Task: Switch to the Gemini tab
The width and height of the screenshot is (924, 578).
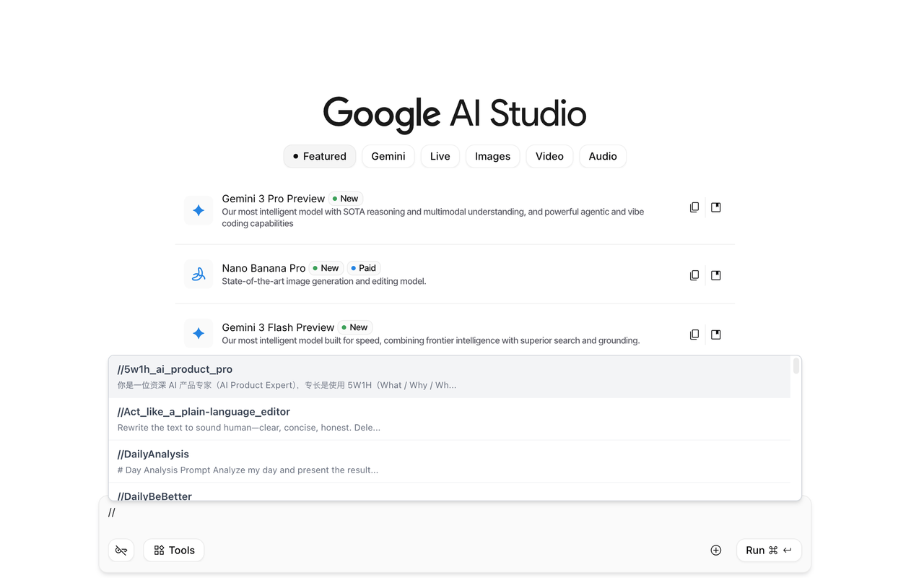Action: click(388, 156)
